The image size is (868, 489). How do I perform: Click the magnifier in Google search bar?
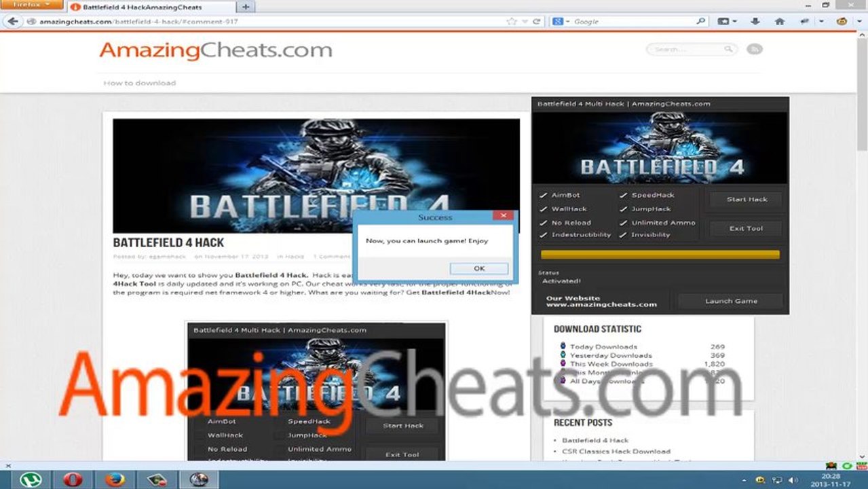pyautogui.click(x=701, y=21)
